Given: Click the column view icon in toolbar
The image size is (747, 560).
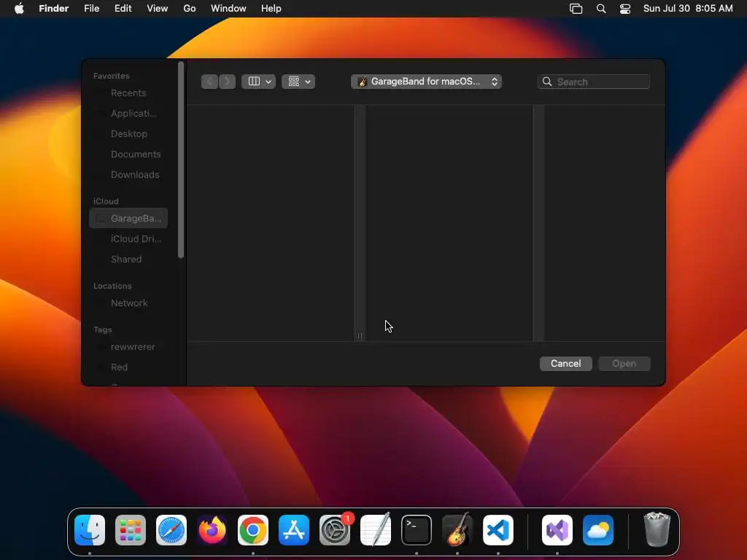Looking at the screenshot, I should [x=255, y=82].
